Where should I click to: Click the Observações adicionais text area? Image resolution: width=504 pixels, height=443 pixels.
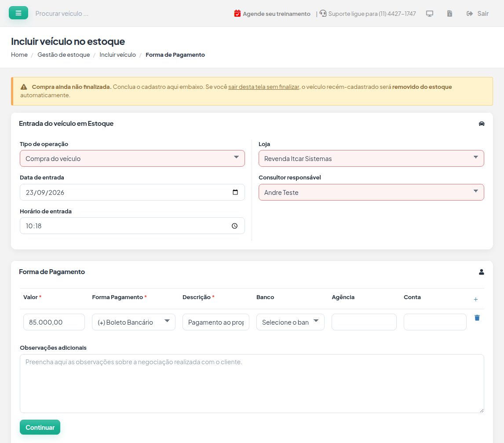(252, 384)
